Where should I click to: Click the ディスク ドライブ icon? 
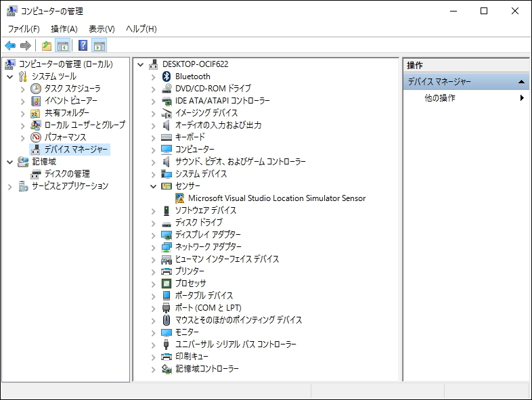click(167, 223)
